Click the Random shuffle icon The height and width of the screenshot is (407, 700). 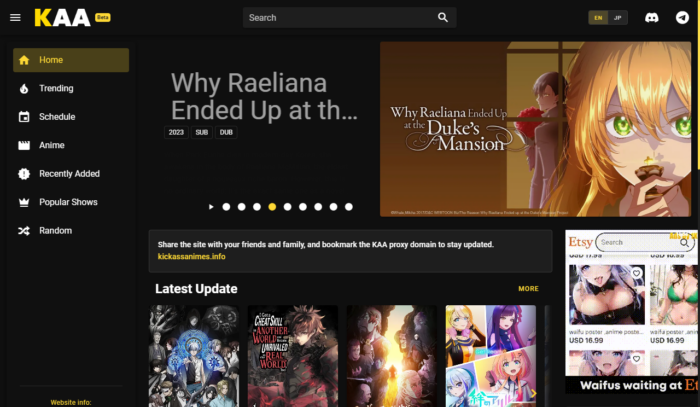[24, 231]
